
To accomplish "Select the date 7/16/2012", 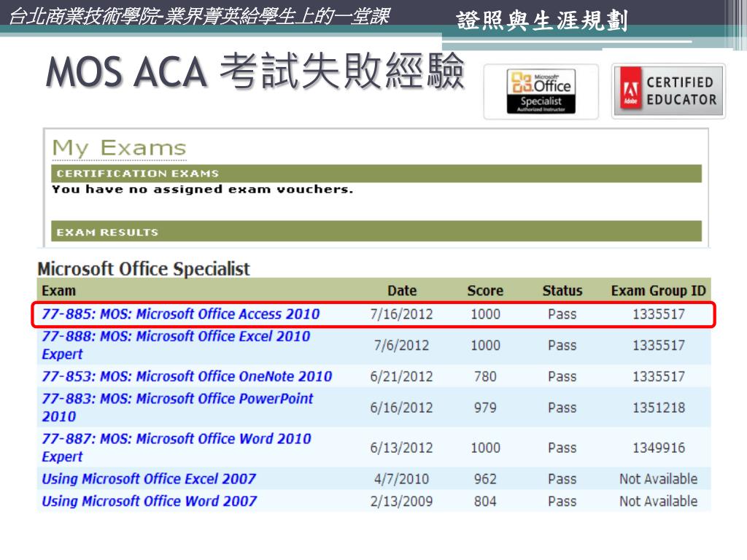I will pyautogui.click(x=402, y=314).
